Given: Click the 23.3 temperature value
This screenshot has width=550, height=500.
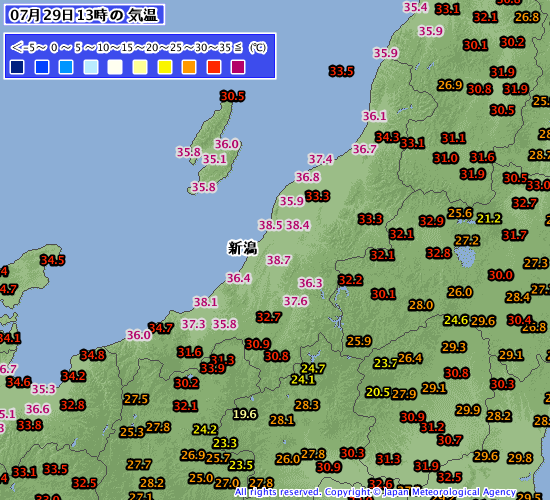Looking at the screenshot, I should tap(225, 443).
